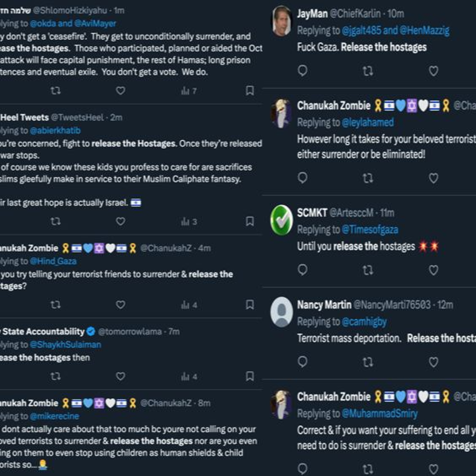This screenshot has width=476, height=476.
Task: Reply to Nancy Martin's tweet
Action: (302, 362)
